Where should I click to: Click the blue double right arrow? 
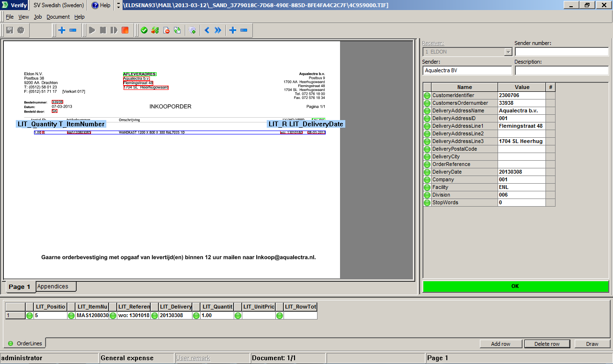[218, 30]
